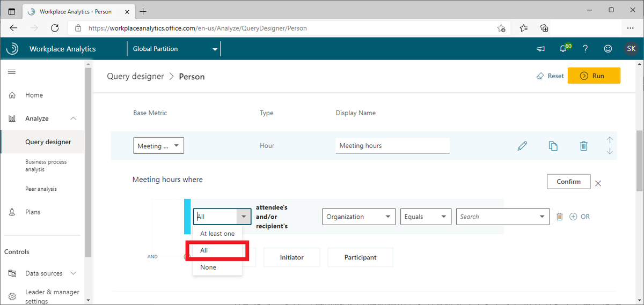644x305 pixels.
Task: Expand the Data sources chevron
Action: coord(74,273)
